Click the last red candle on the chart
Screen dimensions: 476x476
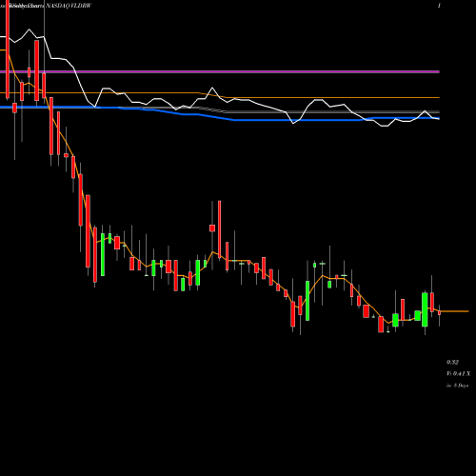[440, 312]
